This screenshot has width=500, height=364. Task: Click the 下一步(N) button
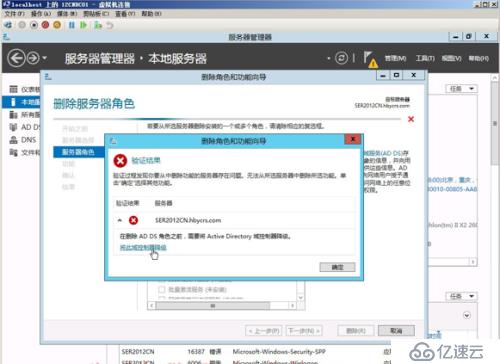(304, 331)
